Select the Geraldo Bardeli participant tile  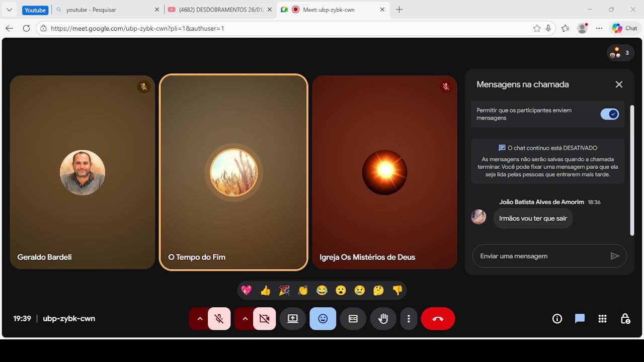(83, 172)
